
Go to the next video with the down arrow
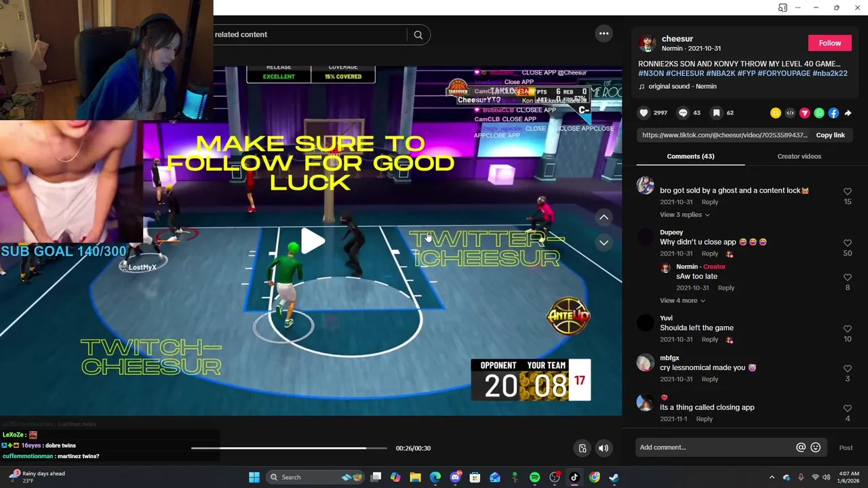click(604, 243)
